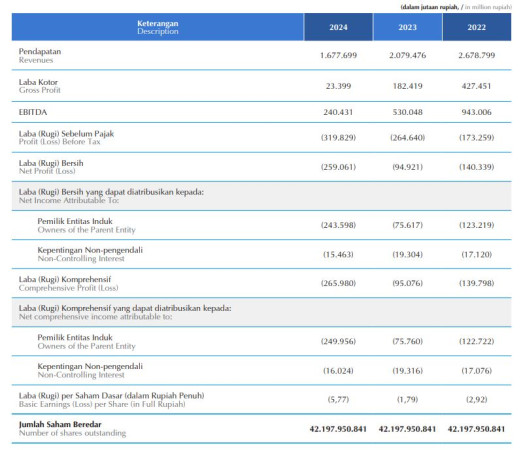Click 2023 net loss value (94.921)

[x=408, y=167]
